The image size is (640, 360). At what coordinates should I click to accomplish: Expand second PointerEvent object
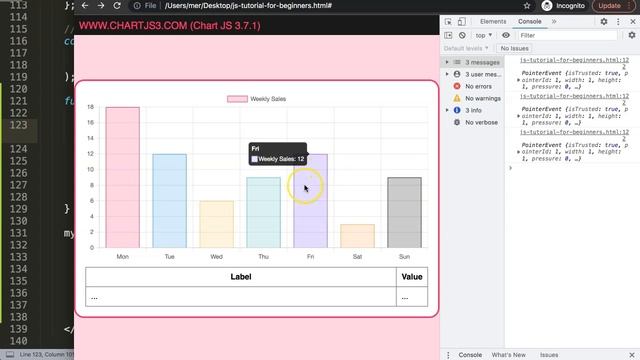518,116
